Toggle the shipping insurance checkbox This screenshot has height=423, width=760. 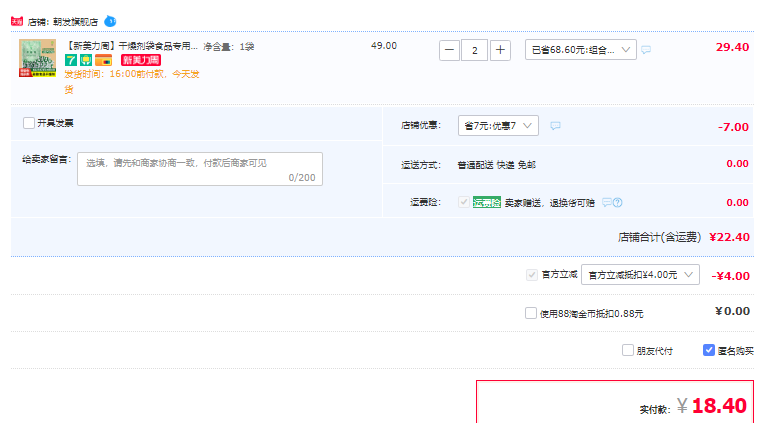click(464, 202)
